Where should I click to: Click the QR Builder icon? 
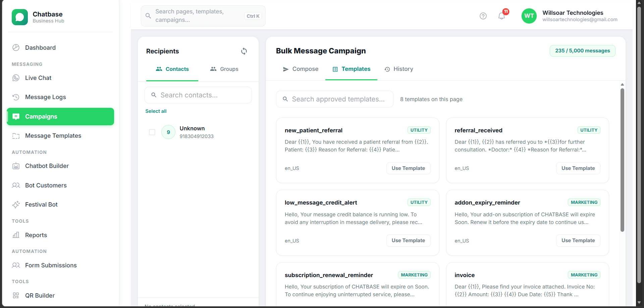pyautogui.click(x=16, y=296)
